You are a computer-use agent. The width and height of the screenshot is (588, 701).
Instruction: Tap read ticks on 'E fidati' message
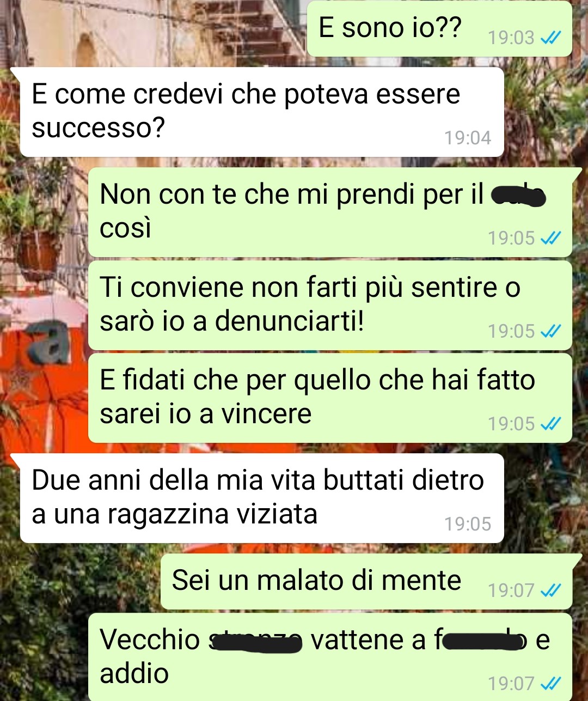550,423
